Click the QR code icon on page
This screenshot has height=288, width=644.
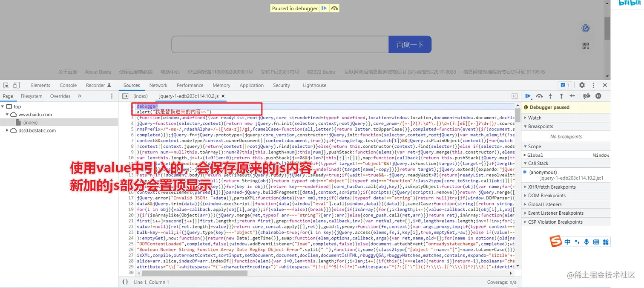[586, 46]
